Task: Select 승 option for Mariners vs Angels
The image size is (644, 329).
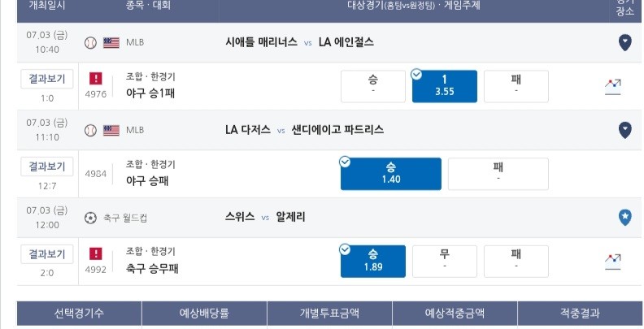Action: (x=373, y=86)
